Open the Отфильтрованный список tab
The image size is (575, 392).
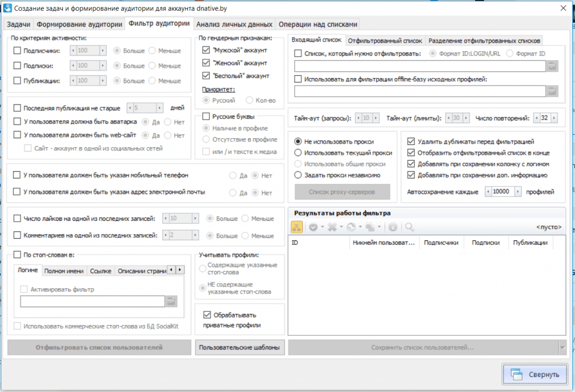pyautogui.click(x=385, y=40)
